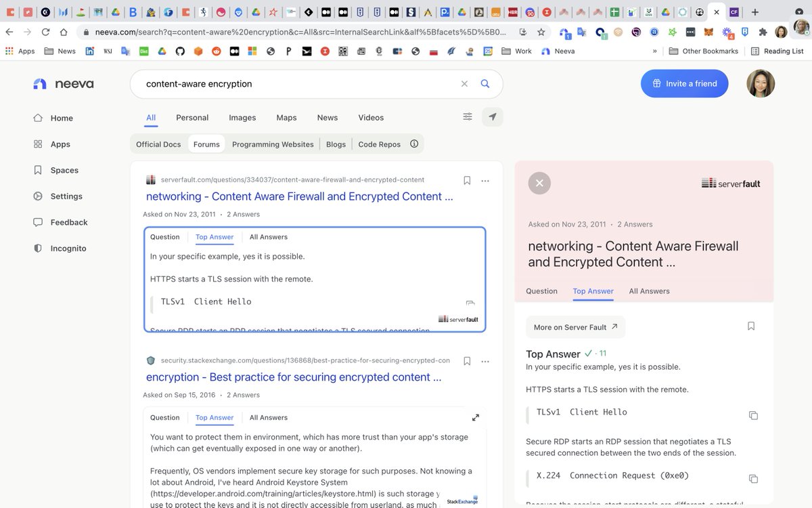The width and height of the screenshot is (812, 508).
Task: Toggle the Code Repos filter
Action: [x=380, y=144]
